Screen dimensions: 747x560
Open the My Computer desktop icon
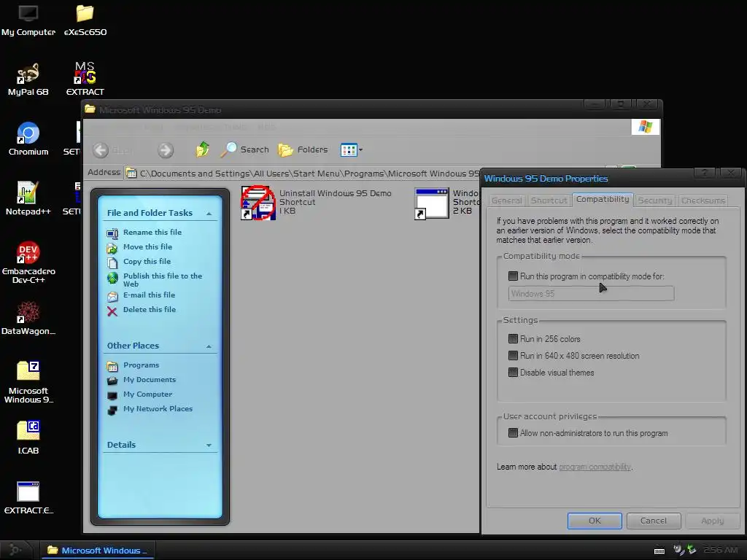click(28, 20)
